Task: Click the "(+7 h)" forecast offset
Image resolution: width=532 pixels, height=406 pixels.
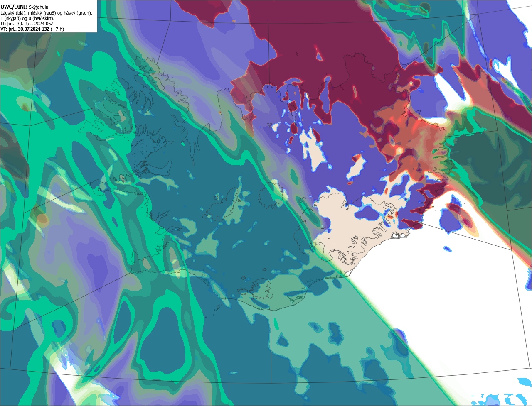Action: [57, 29]
